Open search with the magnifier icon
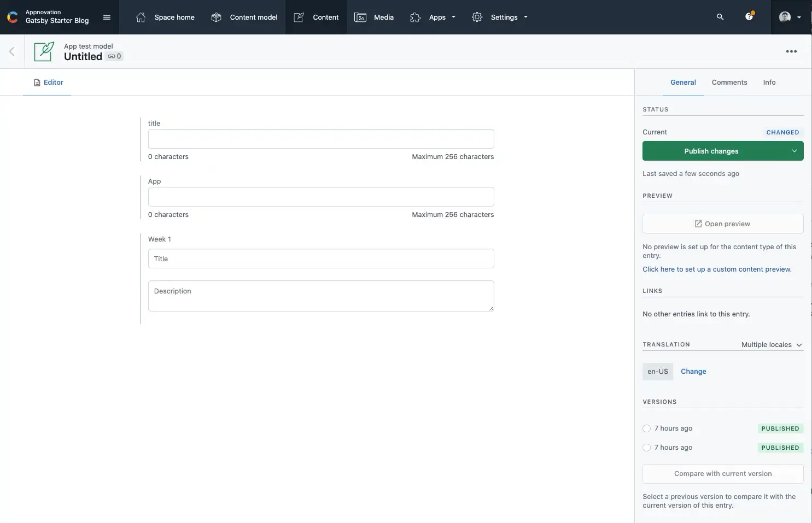Viewport: 812px width, 523px height. coord(720,17)
